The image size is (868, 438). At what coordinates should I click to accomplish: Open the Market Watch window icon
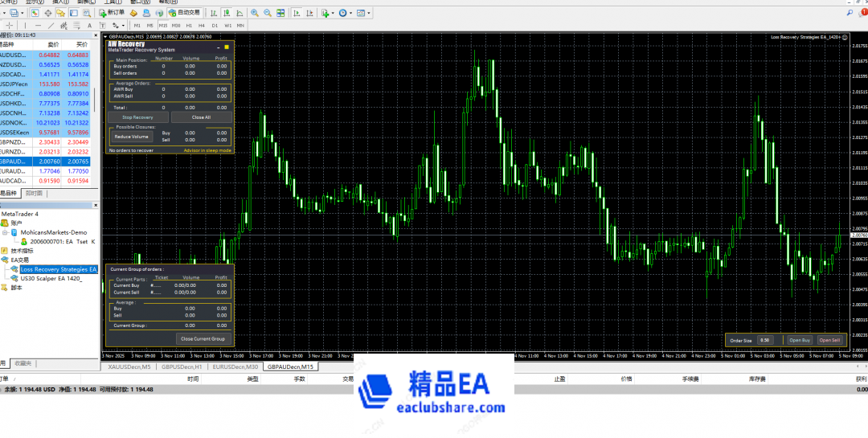click(35, 13)
